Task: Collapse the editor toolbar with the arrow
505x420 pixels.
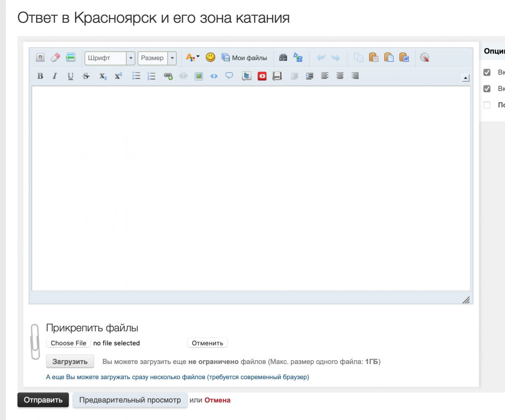Action: 465,77
